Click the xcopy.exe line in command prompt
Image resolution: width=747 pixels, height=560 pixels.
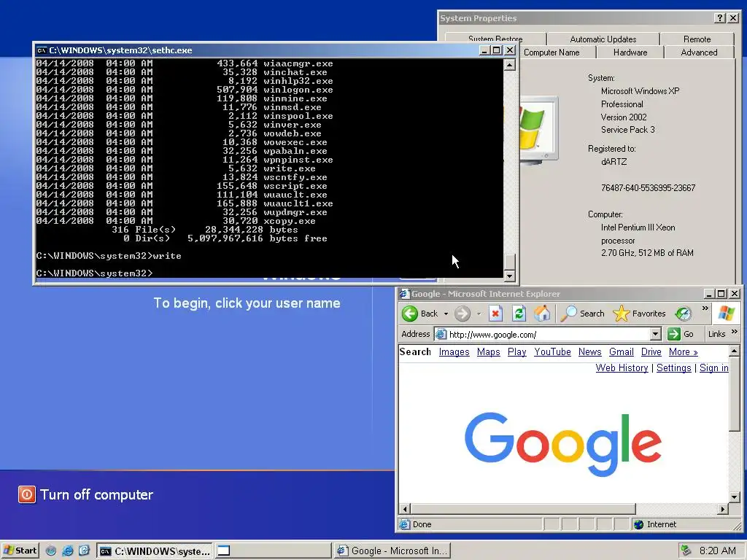[176, 221]
